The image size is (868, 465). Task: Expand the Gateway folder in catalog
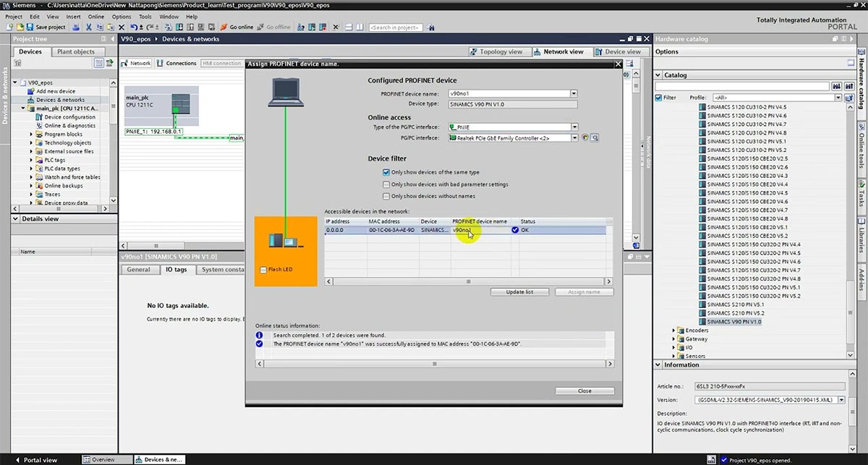click(x=674, y=339)
